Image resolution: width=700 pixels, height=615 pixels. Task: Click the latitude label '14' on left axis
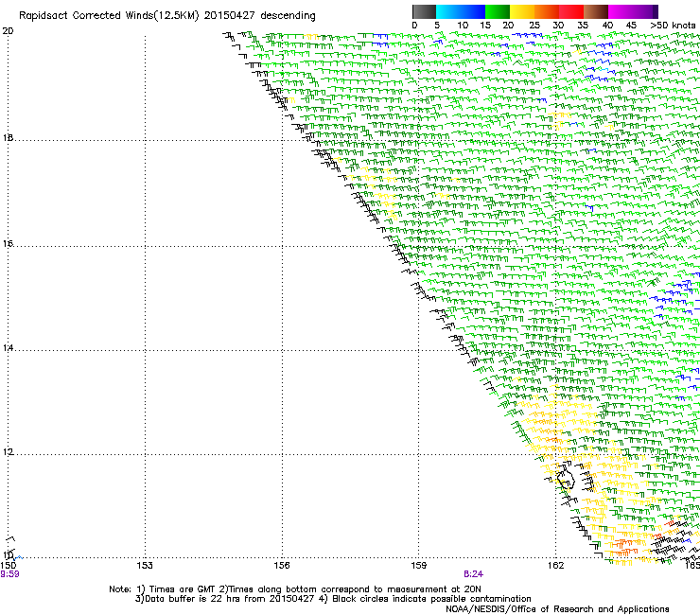[x=8, y=348]
